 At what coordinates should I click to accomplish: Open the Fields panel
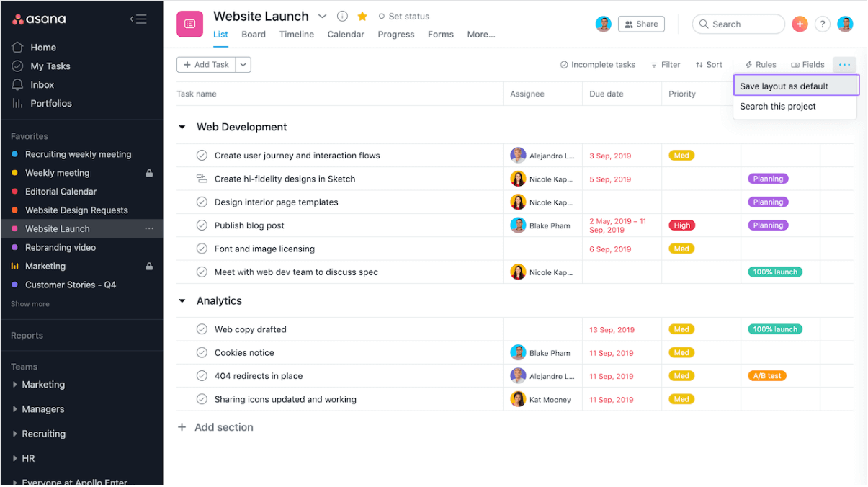pos(807,64)
